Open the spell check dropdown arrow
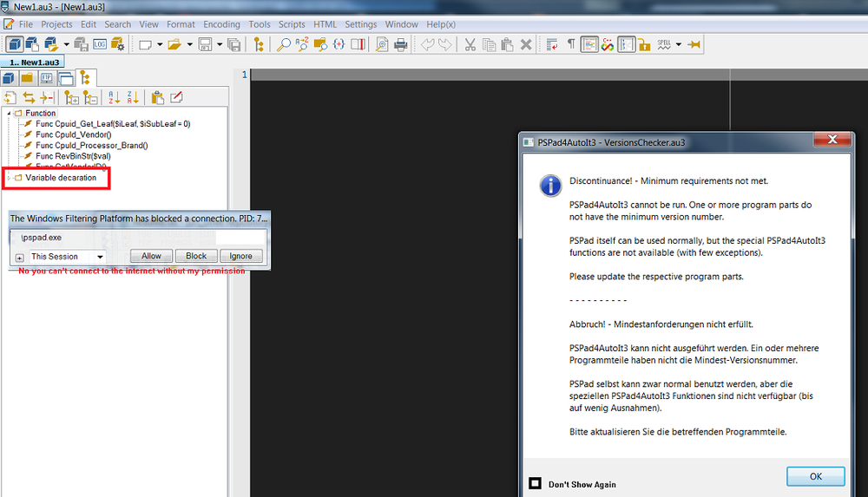 [679, 45]
